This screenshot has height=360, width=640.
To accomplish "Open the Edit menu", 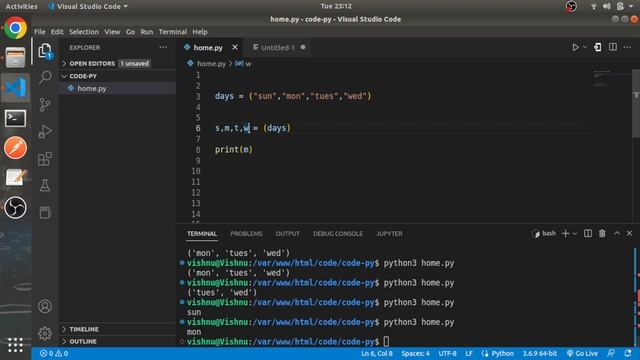I will click(57, 32).
